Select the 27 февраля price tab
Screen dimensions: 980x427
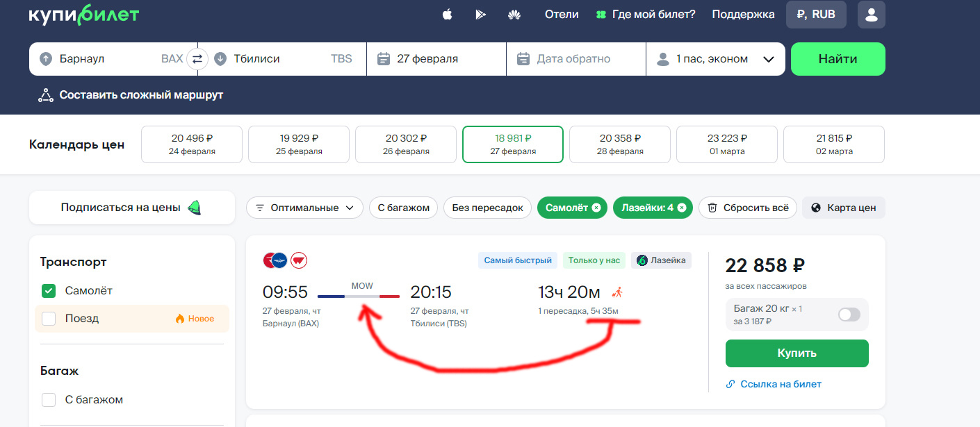click(x=513, y=144)
